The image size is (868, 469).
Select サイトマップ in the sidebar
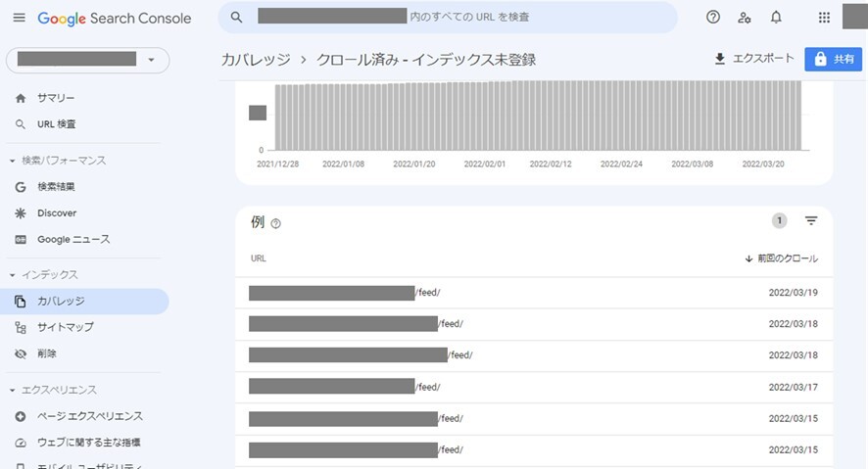click(65, 327)
